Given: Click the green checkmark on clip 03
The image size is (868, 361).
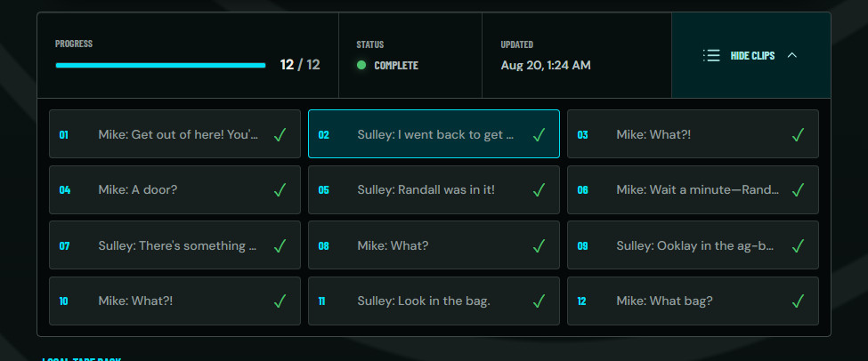Looking at the screenshot, I should coord(798,134).
